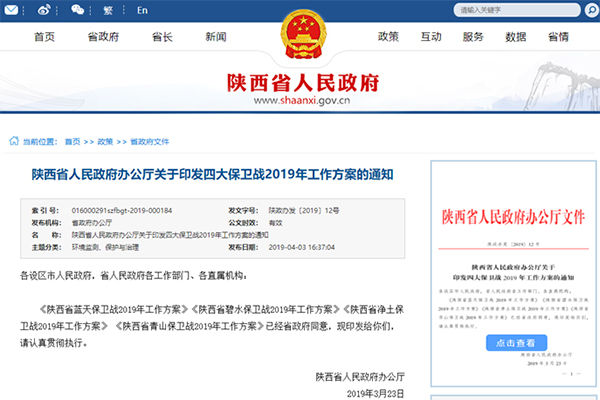The height and width of the screenshot is (400, 600).
Task: Click 省政府文件 breadcrumb link
Action: 149,142
